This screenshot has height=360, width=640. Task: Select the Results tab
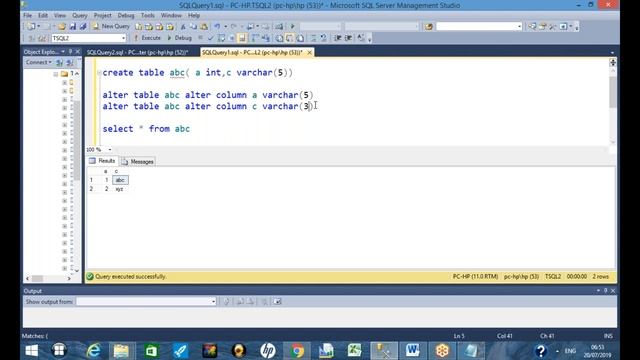102,161
